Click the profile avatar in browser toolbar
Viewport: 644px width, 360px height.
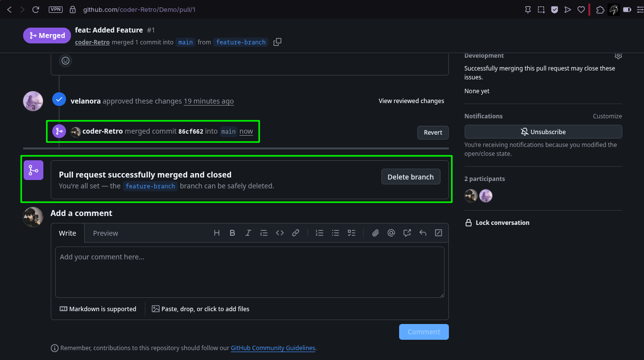point(613,9)
